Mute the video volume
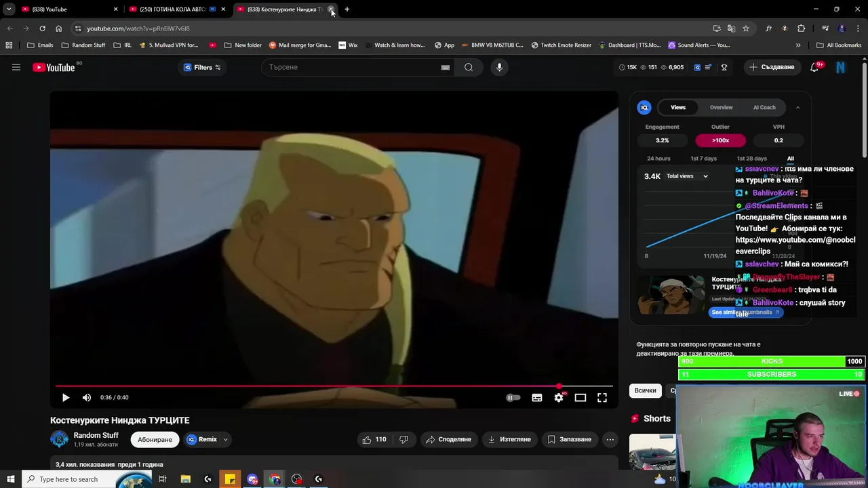This screenshot has width=868, height=488. click(x=87, y=398)
